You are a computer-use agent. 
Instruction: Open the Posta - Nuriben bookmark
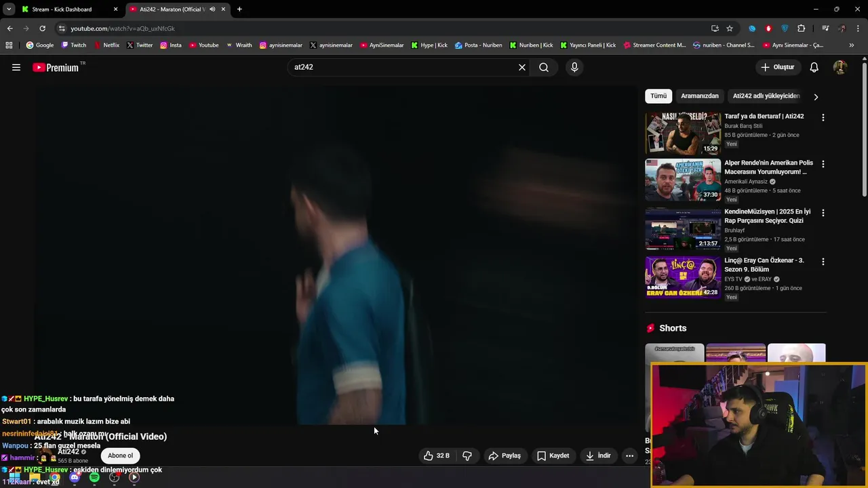click(x=479, y=45)
